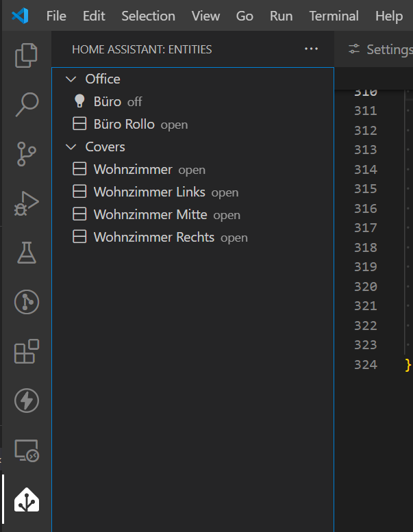Open the Run menu
The image size is (413, 532).
(281, 16)
